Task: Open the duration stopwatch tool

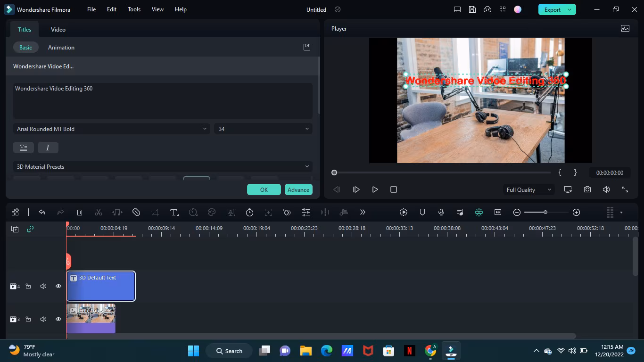Action: tap(249, 212)
